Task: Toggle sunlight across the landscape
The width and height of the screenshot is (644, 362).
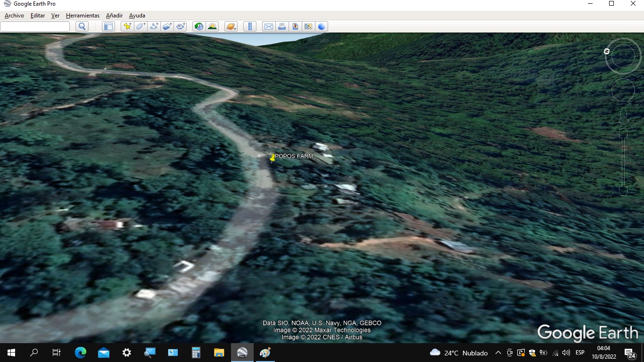Action: pyautogui.click(x=212, y=26)
